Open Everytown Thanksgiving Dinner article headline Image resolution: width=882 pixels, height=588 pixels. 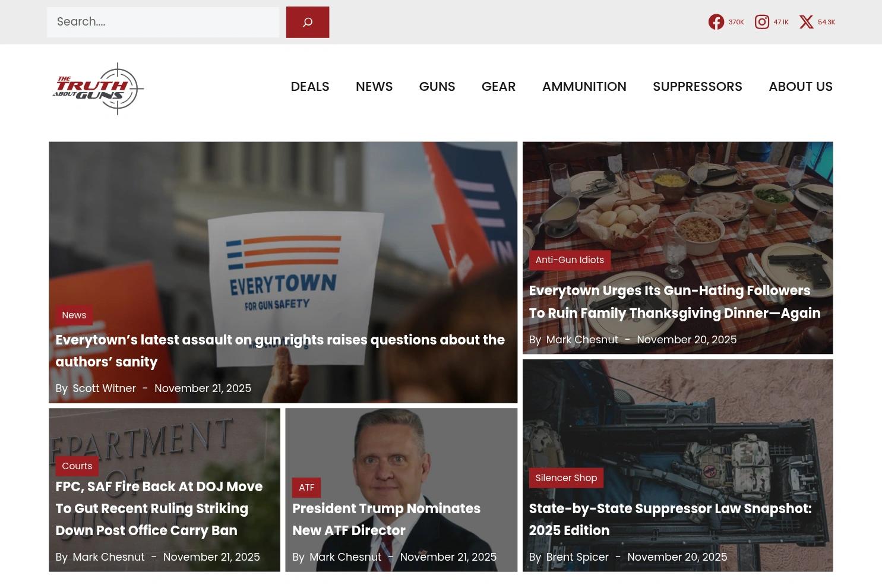coord(675,302)
